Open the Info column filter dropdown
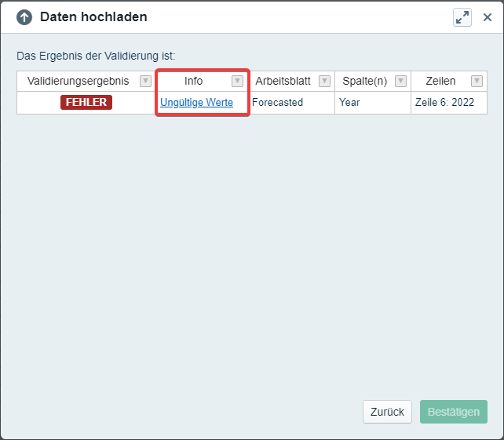504x440 pixels. tap(237, 81)
